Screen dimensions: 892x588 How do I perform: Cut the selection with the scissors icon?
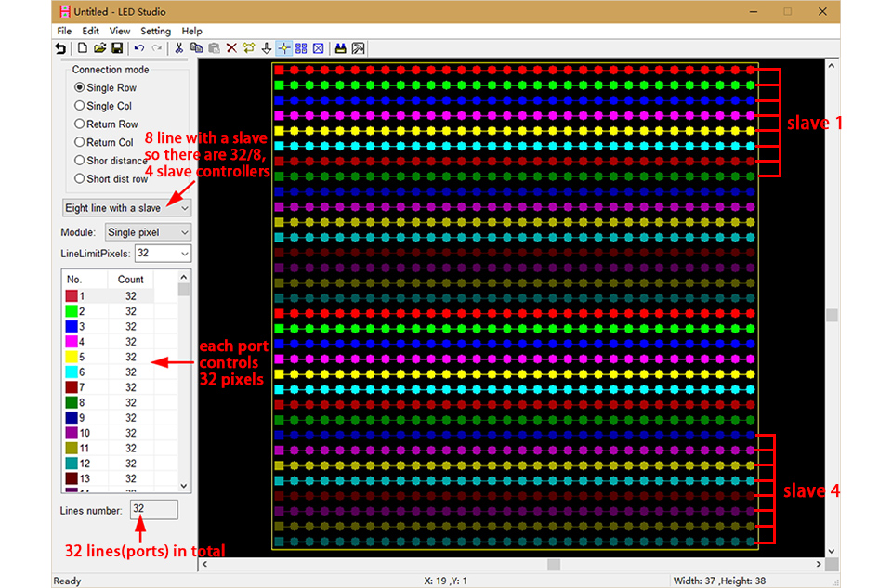[178, 48]
